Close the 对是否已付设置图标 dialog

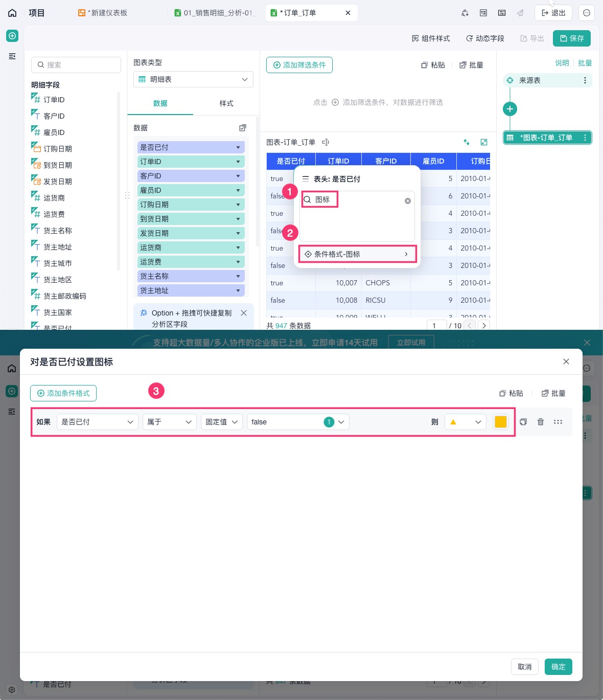click(x=566, y=362)
